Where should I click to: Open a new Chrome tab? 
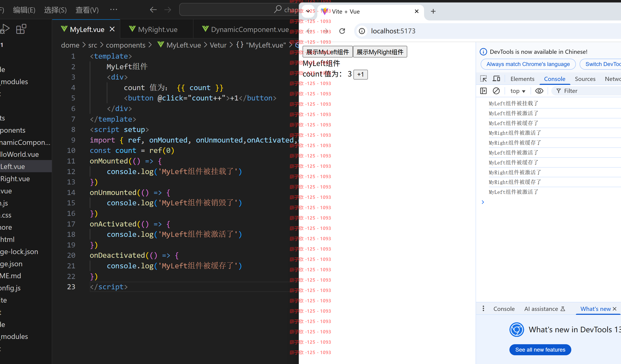coord(433,11)
